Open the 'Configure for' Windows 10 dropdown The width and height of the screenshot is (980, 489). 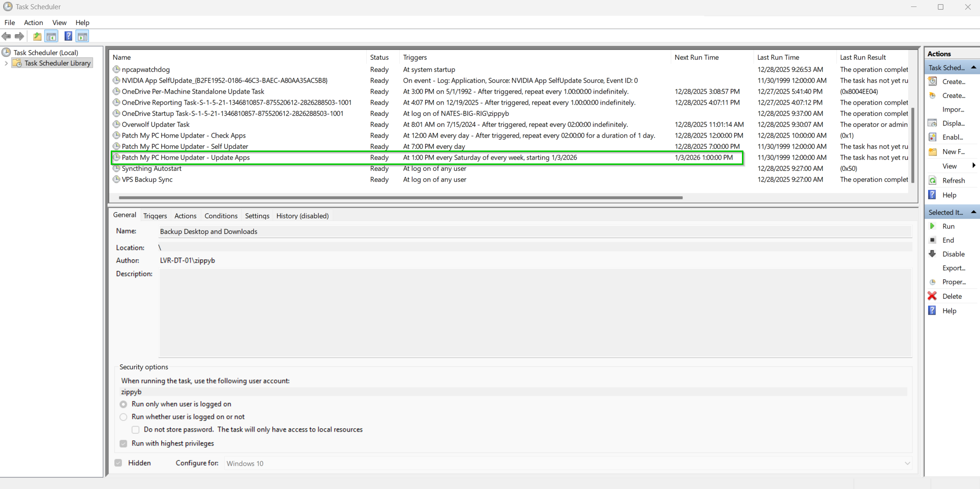(907, 463)
